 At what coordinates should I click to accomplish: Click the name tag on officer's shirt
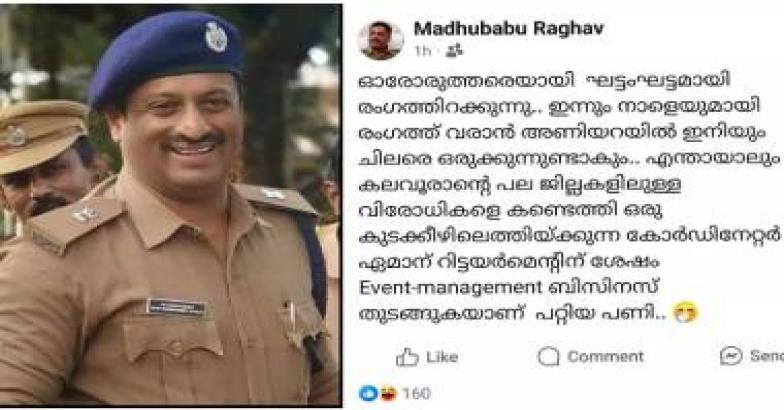(176, 306)
